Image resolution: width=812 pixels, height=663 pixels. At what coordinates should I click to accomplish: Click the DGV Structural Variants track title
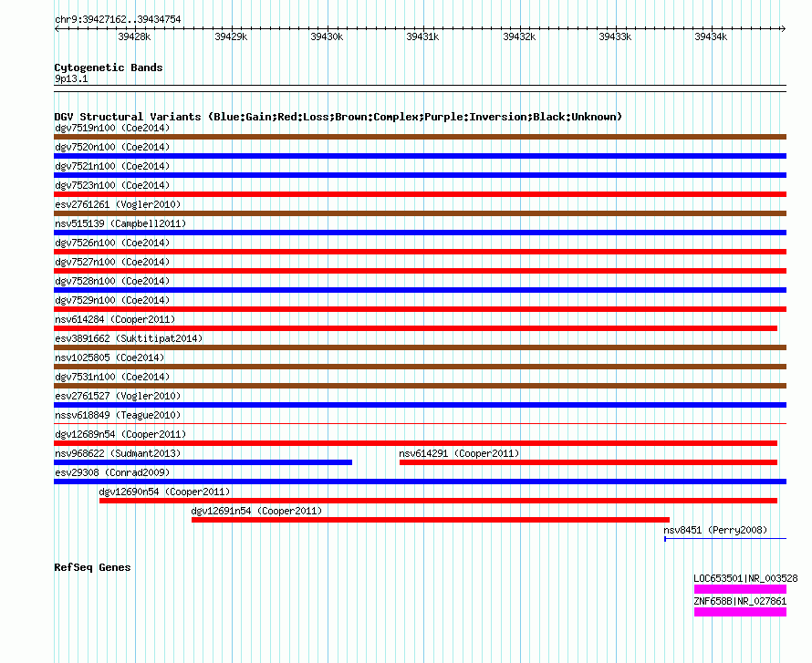[338, 117]
